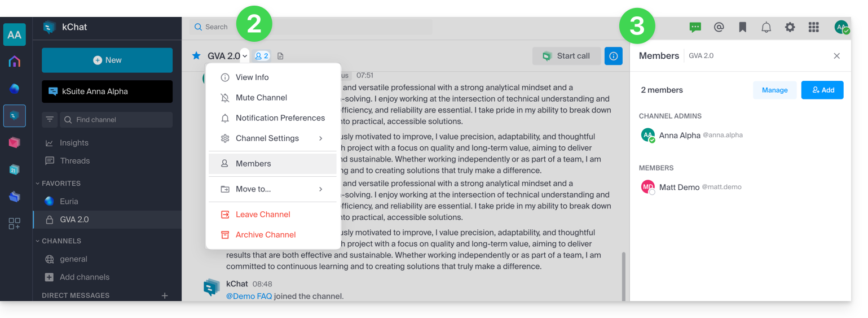This screenshot has width=868, height=318.
Task: Open recent mentions with the @ icon
Action: point(719,27)
